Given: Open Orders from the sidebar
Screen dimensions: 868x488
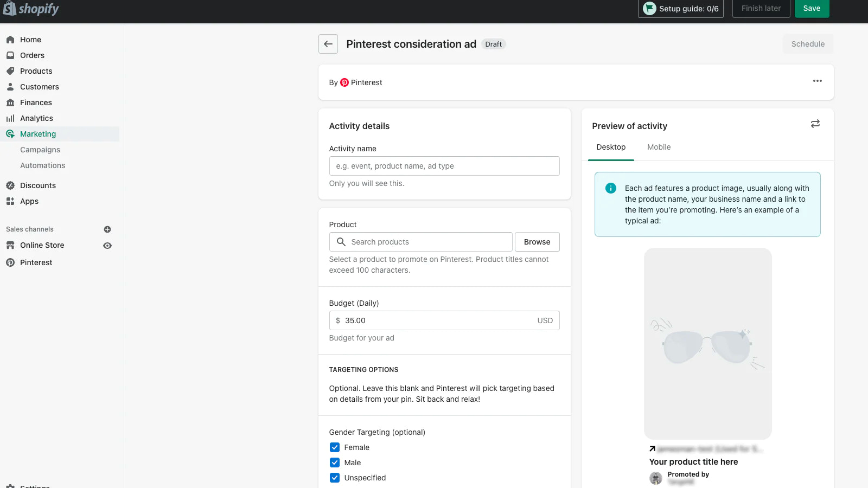Looking at the screenshot, I should click(31, 55).
